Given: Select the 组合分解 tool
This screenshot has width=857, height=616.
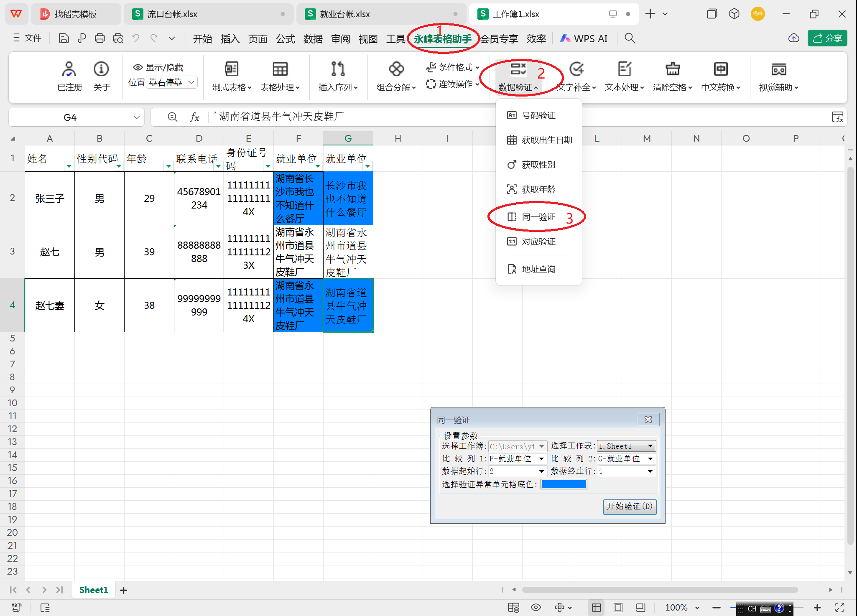Looking at the screenshot, I should [395, 77].
